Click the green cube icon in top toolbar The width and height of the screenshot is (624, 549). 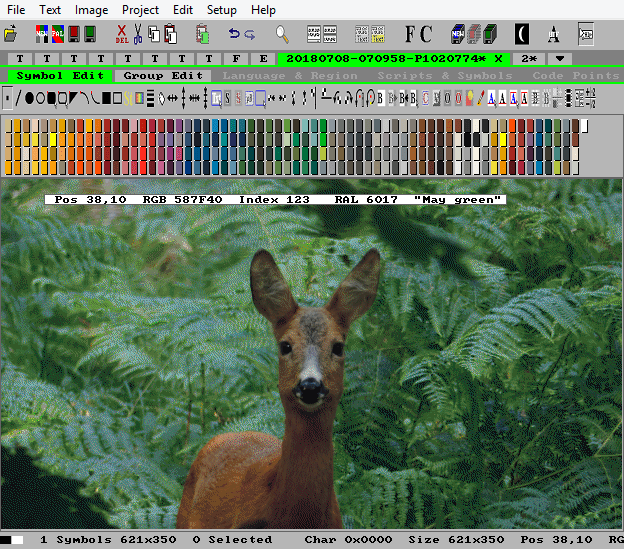click(x=490, y=34)
